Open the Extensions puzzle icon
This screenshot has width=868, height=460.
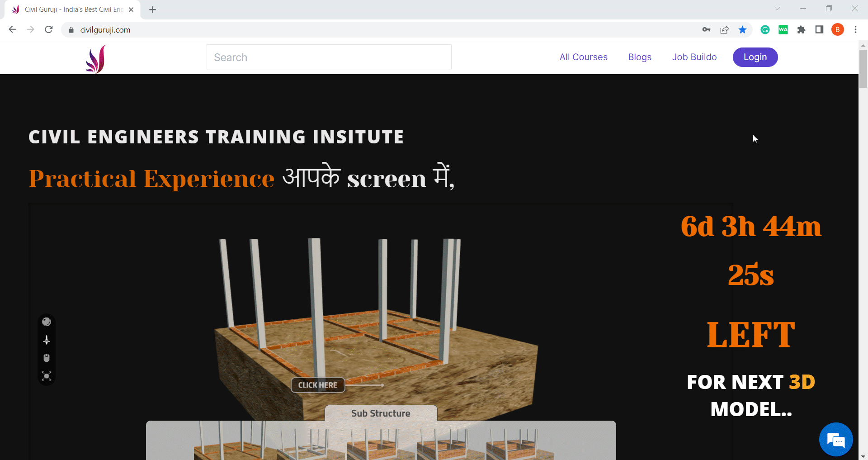pos(801,30)
